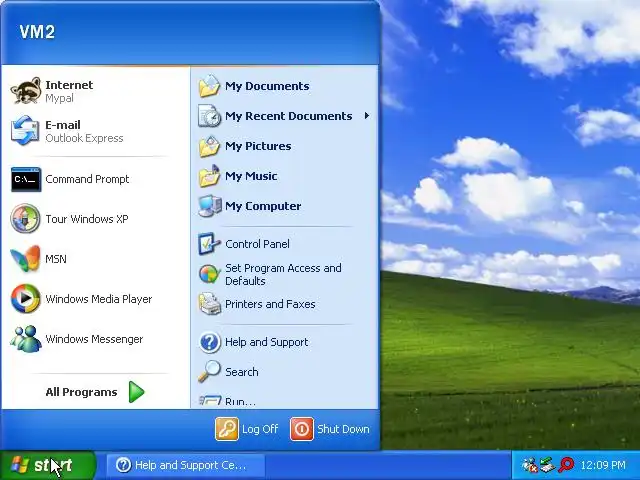Image resolution: width=640 pixels, height=480 pixels.
Task: Select the Control Panel label
Action: point(257,244)
